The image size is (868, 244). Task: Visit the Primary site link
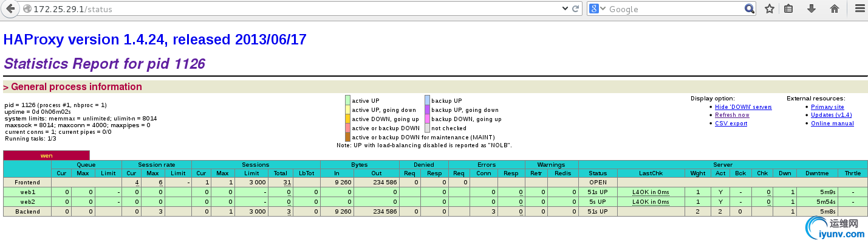[827, 107]
